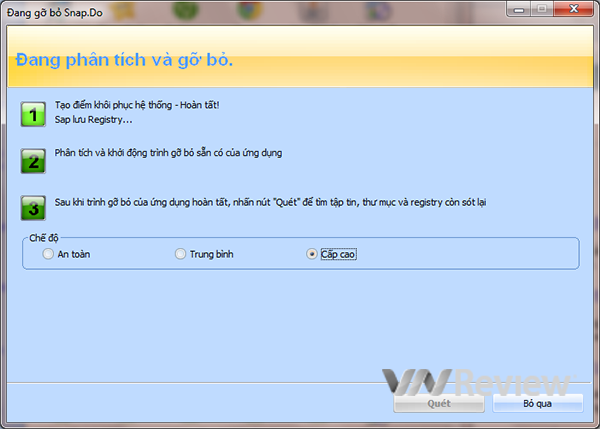
Task: Close the Snap.Do uninstall window
Action: [574, 9]
